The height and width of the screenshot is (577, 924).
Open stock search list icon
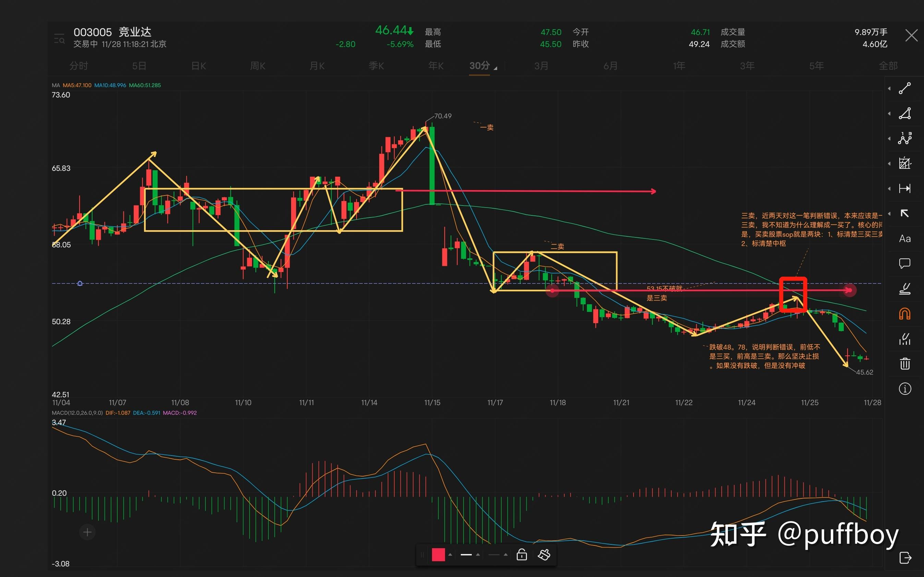[60, 38]
